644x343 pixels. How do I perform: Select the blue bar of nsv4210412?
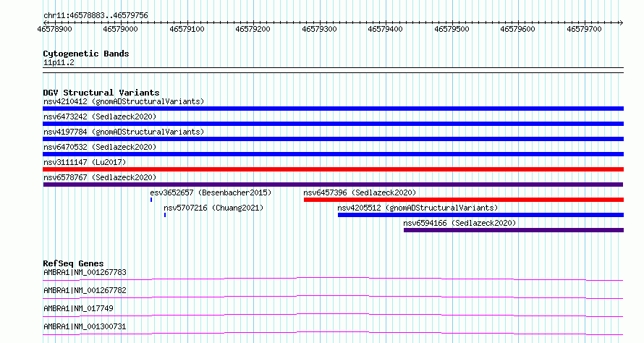[x=333, y=109]
